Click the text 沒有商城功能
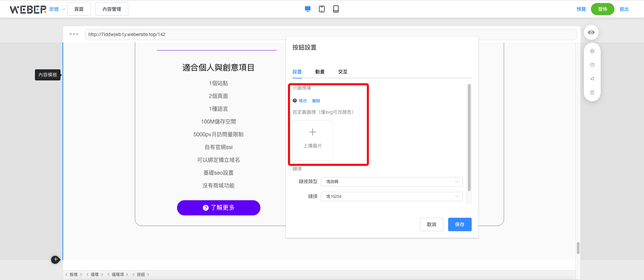Viewport: 644px width, 280px height. pyautogui.click(x=218, y=185)
